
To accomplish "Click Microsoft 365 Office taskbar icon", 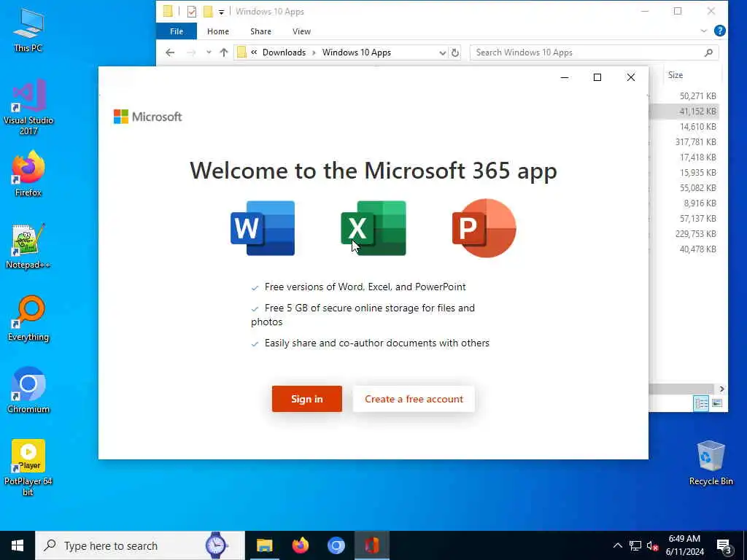I will (x=372, y=545).
